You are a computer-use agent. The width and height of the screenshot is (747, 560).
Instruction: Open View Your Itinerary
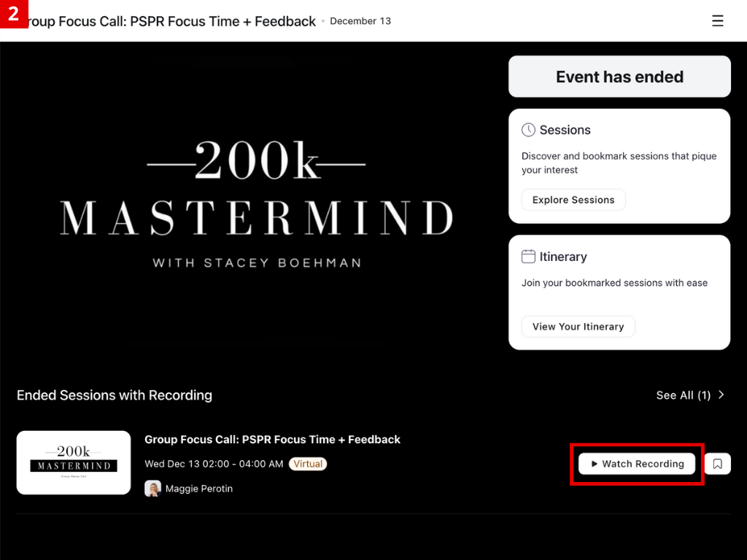(x=578, y=327)
